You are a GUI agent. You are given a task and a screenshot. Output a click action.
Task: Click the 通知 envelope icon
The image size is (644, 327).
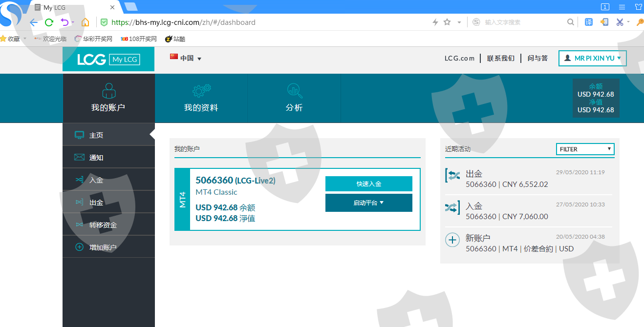click(79, 157)
